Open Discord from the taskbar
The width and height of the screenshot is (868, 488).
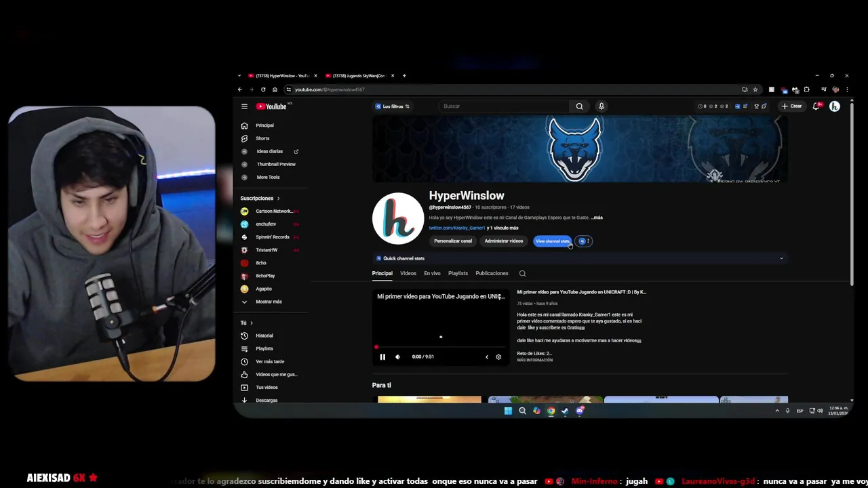tap(579, 411)
